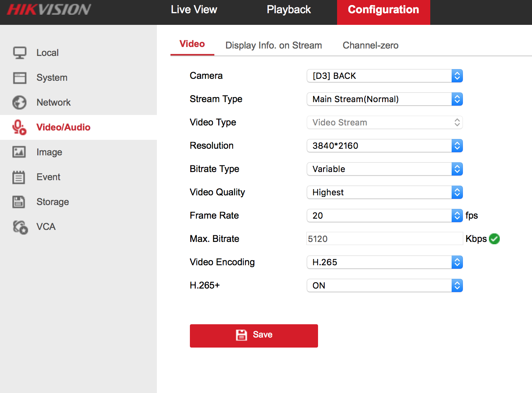532x393 pixels.
Task: Click the Network globe icon
Action: tap(19, 103)
